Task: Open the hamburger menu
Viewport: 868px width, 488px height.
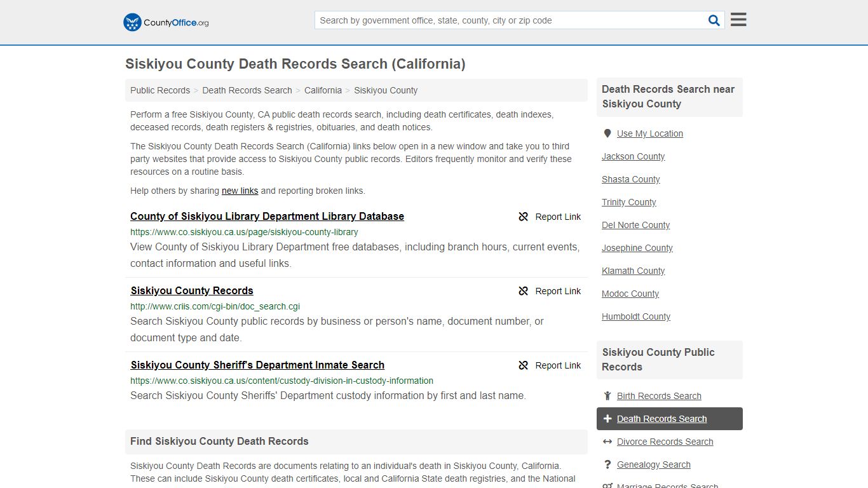Action: point(738,20)
